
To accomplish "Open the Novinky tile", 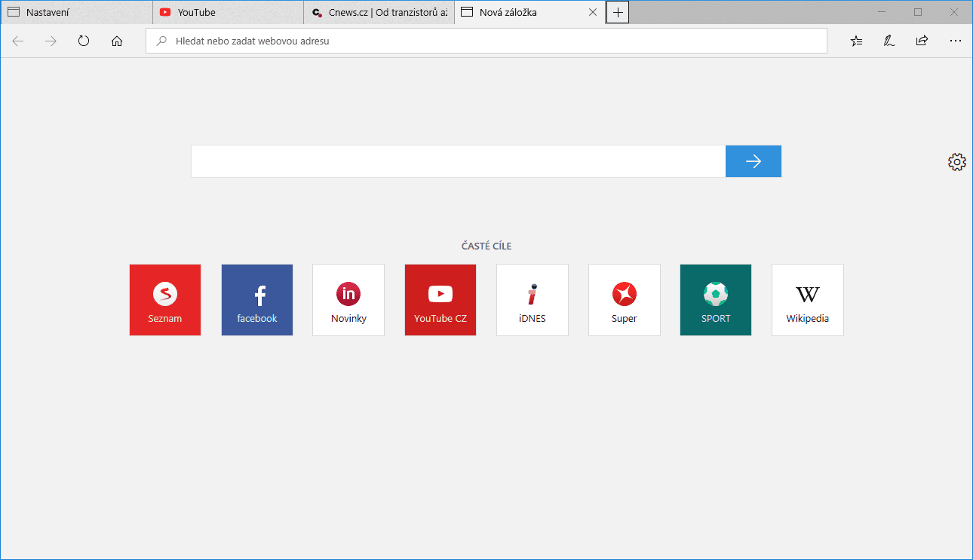I will point(348,300).
